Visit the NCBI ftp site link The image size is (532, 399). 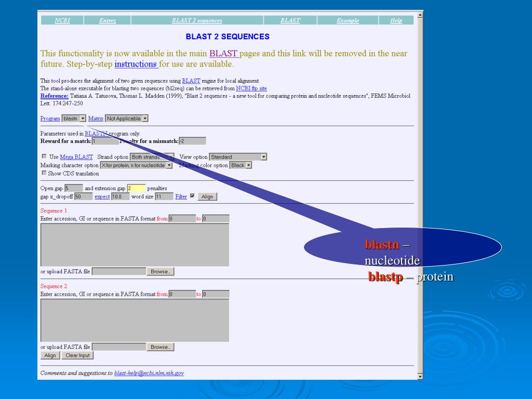(251, 88)
